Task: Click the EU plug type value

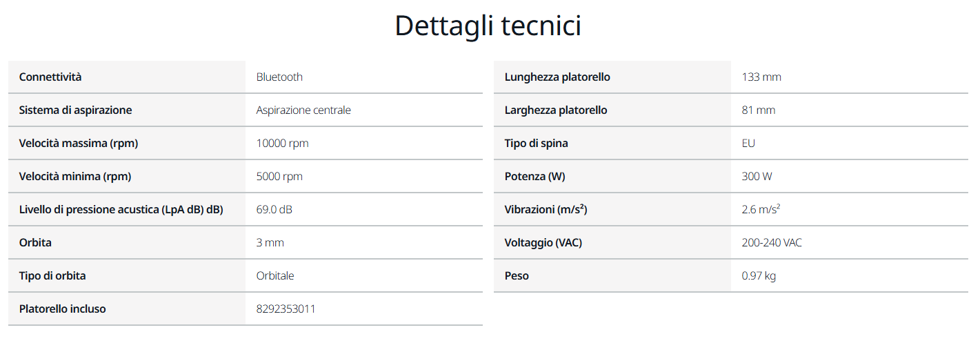Action: (748, 144)
